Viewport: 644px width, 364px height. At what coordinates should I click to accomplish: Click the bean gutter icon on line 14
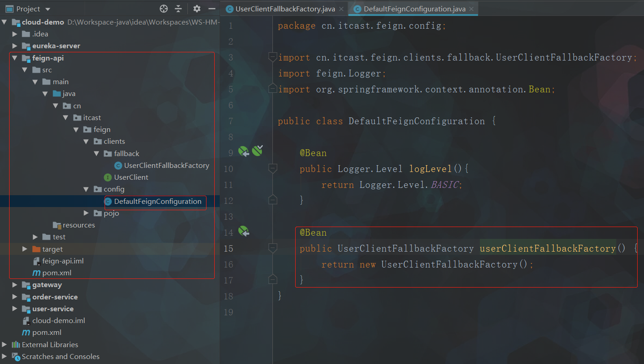244,231
